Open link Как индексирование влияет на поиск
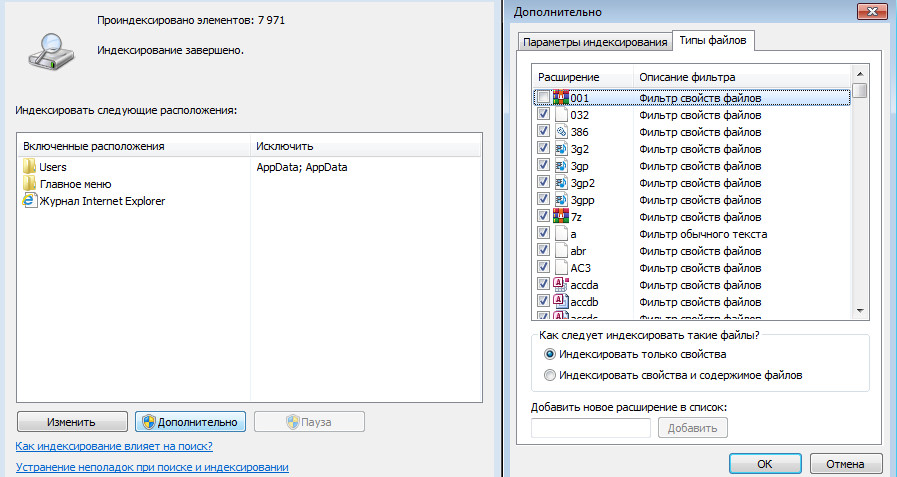Image resolution: width=897 pixels, height=477 pixels. coord(114,446)
